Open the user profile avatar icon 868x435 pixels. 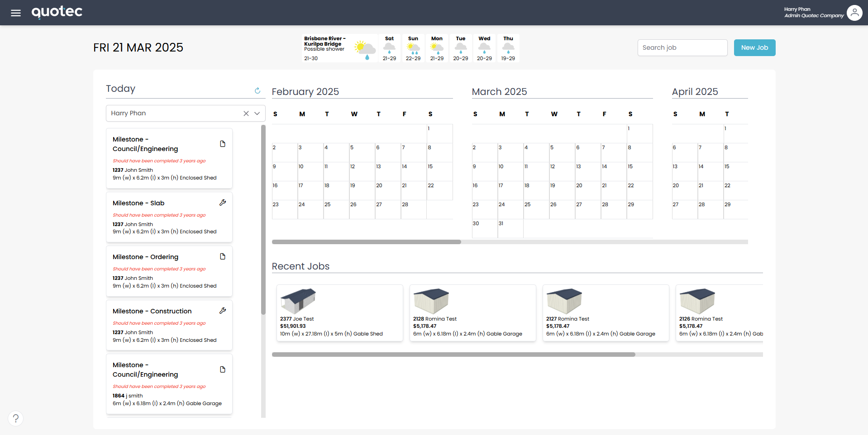click(x=854, y=13)
